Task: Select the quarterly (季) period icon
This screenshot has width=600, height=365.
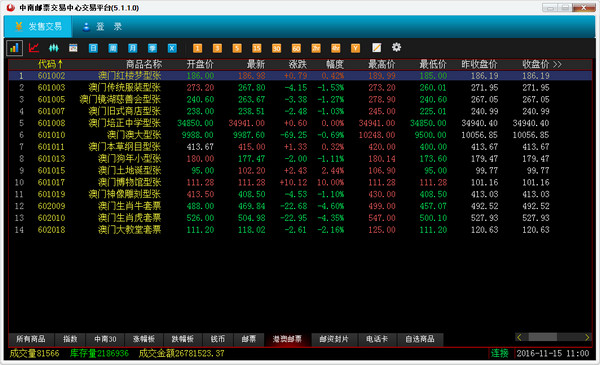Action: coord(152,48)
